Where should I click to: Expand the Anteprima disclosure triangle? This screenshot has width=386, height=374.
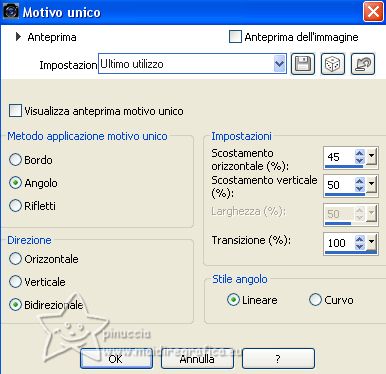click(x=18, y=37)
